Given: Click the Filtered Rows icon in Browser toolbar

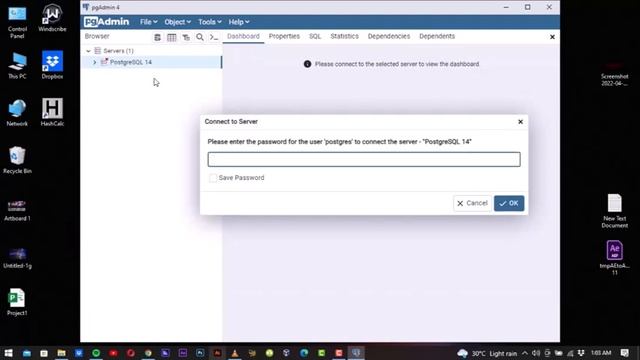Looking at the screenshot, I should [x=186, y=37].
